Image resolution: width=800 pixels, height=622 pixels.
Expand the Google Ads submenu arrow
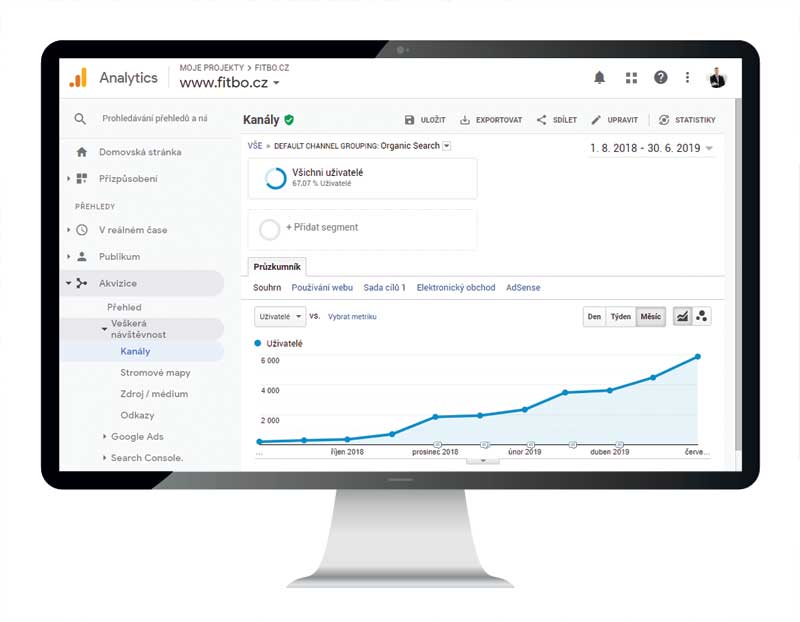pyautogui.click(x=104, y=437)
